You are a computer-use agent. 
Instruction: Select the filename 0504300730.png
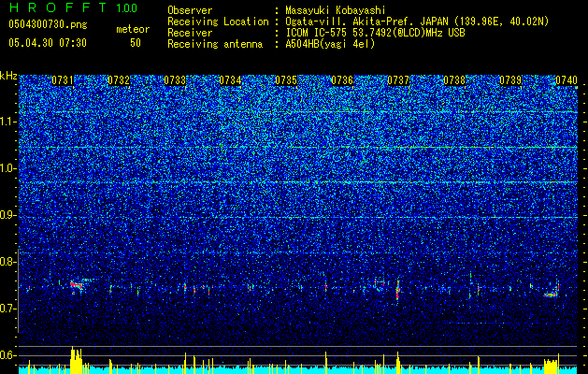point(48,24)
